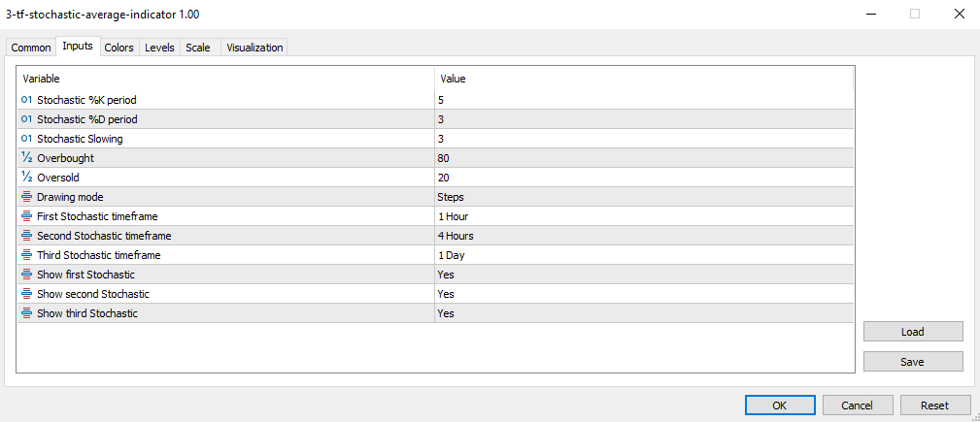The width and height of the screenshot is (980, 422).
Task: Open the Third Stochastic timeframe 1 Day list
Action: click(x=644, y=255)
